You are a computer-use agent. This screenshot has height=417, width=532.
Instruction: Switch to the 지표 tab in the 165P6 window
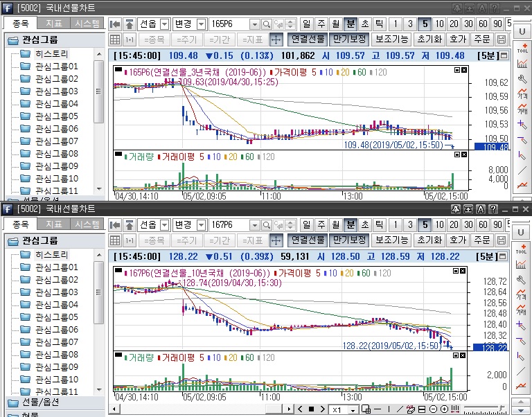[53, 24]
